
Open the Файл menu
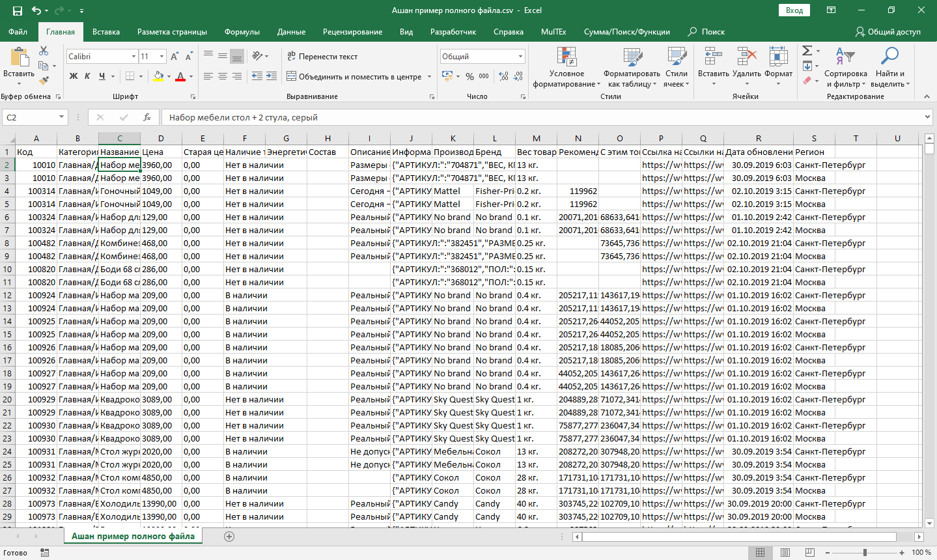(18, 32)
